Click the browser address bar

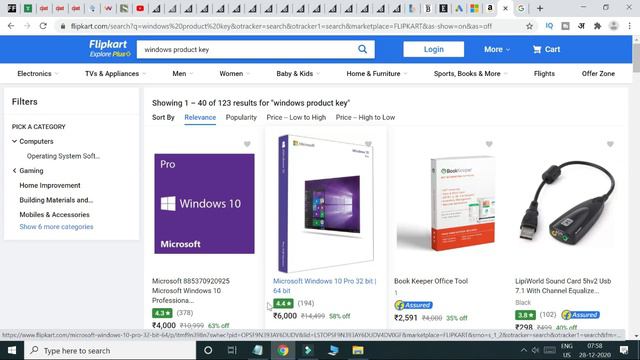(282, 26)
